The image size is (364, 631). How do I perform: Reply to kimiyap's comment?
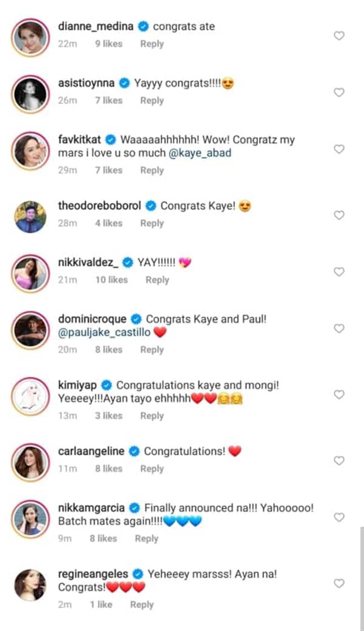point(152,415)
